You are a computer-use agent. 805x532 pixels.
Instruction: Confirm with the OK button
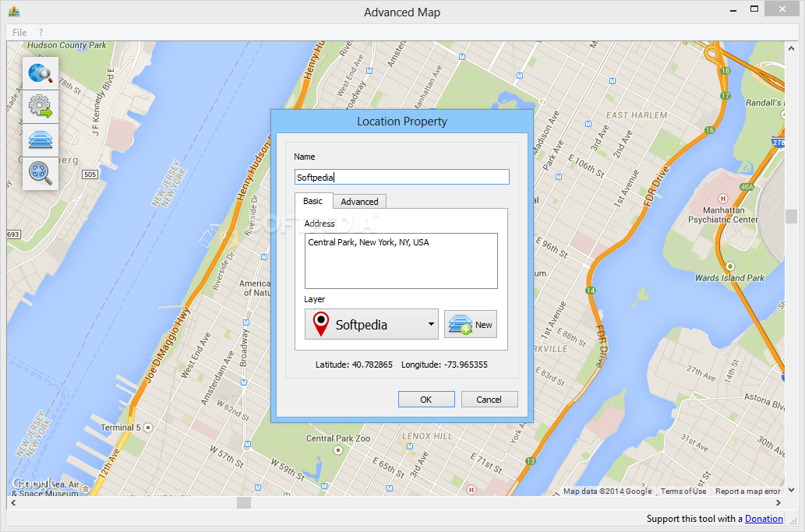click(x=426, y=399)
